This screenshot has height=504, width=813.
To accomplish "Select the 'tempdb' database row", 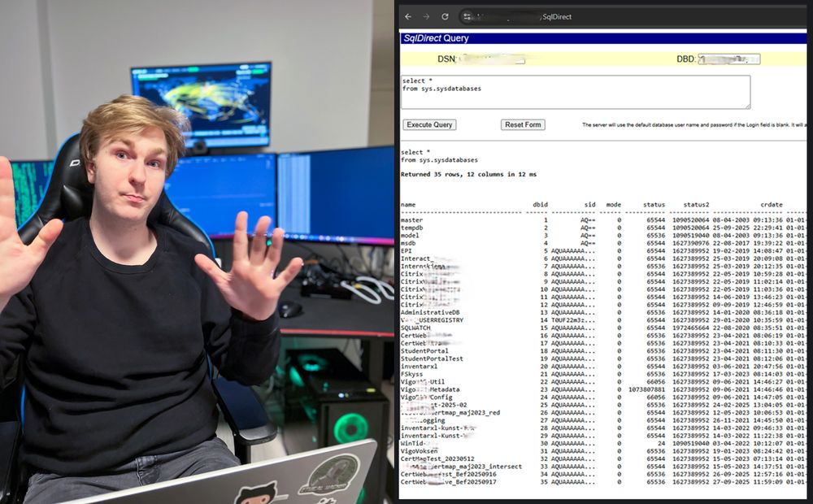I will pyautogui.click(x=412, y=228).
